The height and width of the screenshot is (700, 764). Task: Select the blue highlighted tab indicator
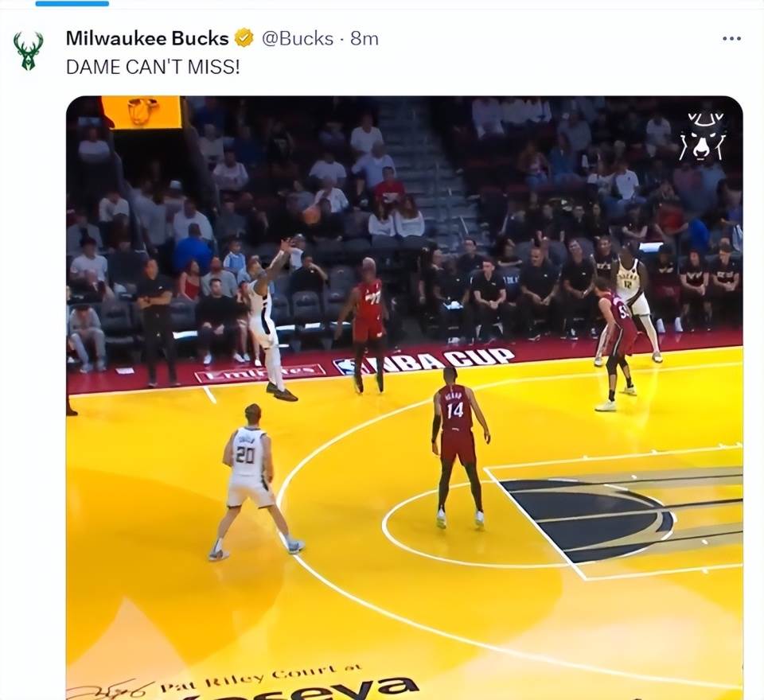[x=72, y=3]
